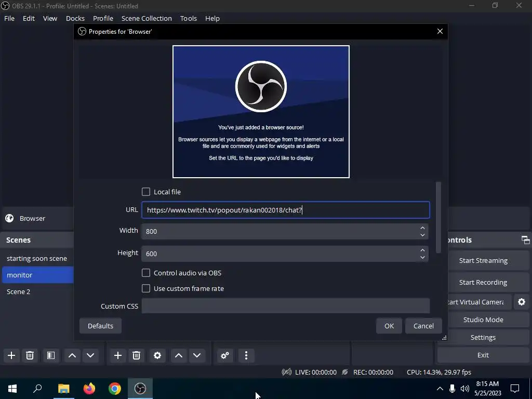Open OBS Settings from the Controls dock
This screenshot has height=399, width=532.
click(483, 337)
